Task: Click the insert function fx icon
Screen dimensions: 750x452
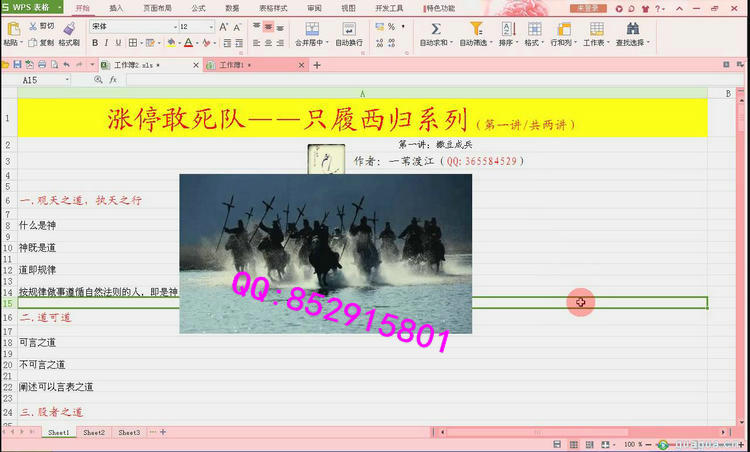Action: [113, 79]
